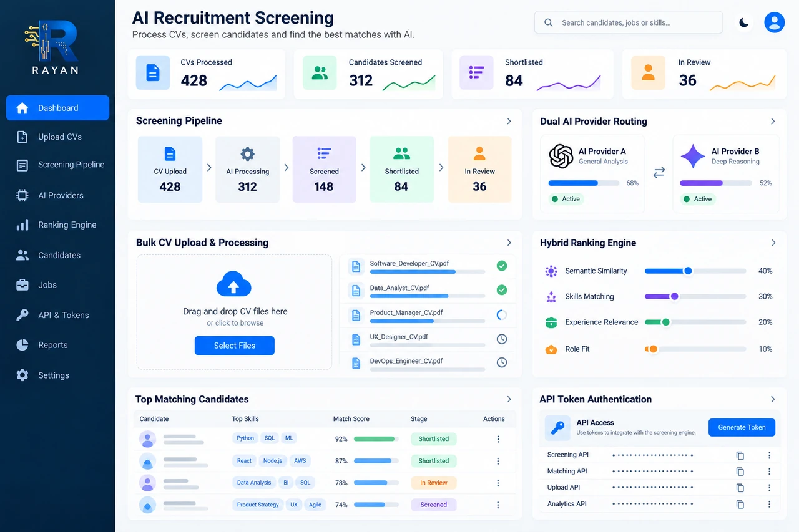Open Ranking Engine in the sidebar
799x532 pixels.
click(57, 225)
